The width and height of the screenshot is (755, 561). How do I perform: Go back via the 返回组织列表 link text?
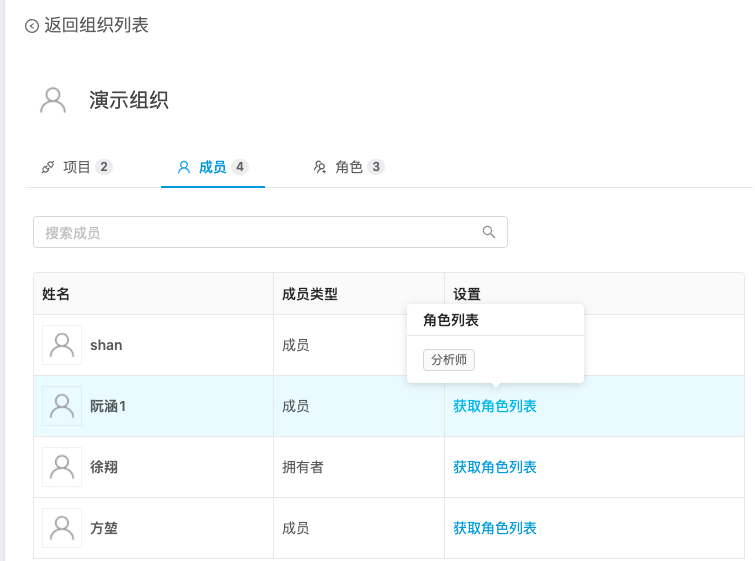(x=96, y=26)
